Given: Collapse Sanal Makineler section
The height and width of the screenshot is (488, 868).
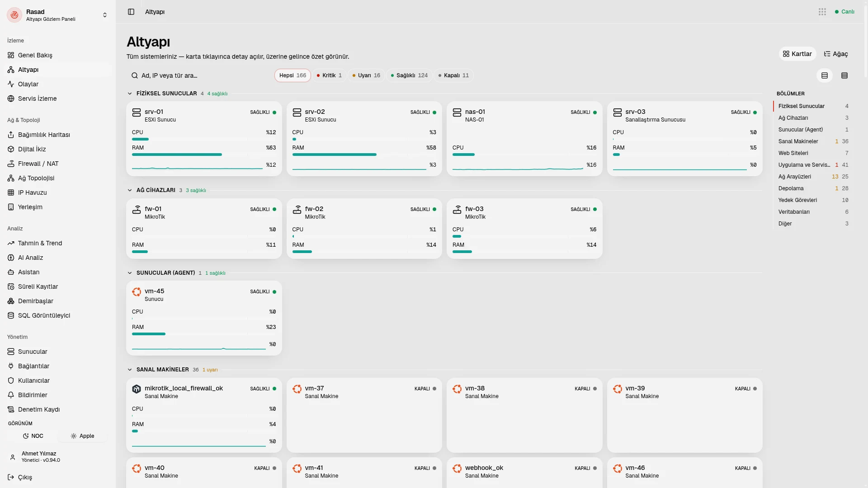Looking at the screenshot, I should click(130, 370).
